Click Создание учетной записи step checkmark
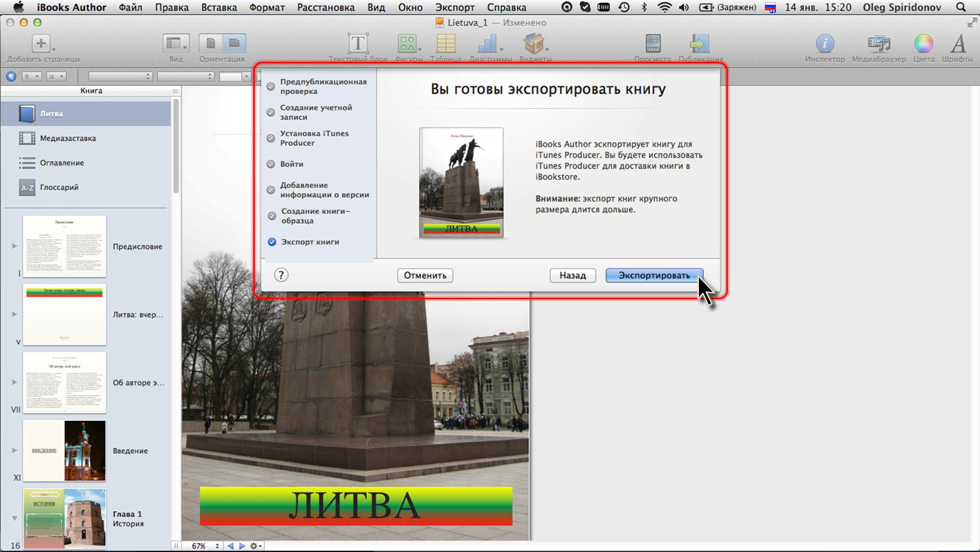The width and height of the screenshot is (980, 552). click(x=271, y=112)
